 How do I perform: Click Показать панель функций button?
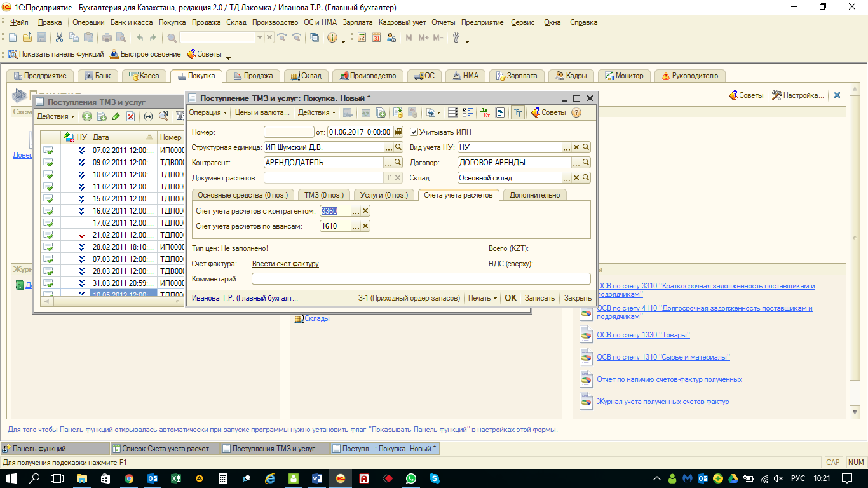pyautogui.click(x=55, y=54)
